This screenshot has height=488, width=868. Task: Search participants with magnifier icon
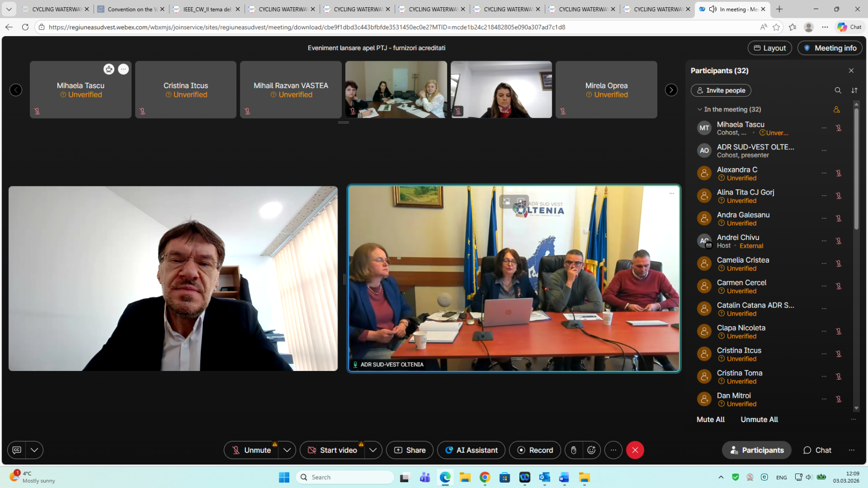tap(838, 91)
